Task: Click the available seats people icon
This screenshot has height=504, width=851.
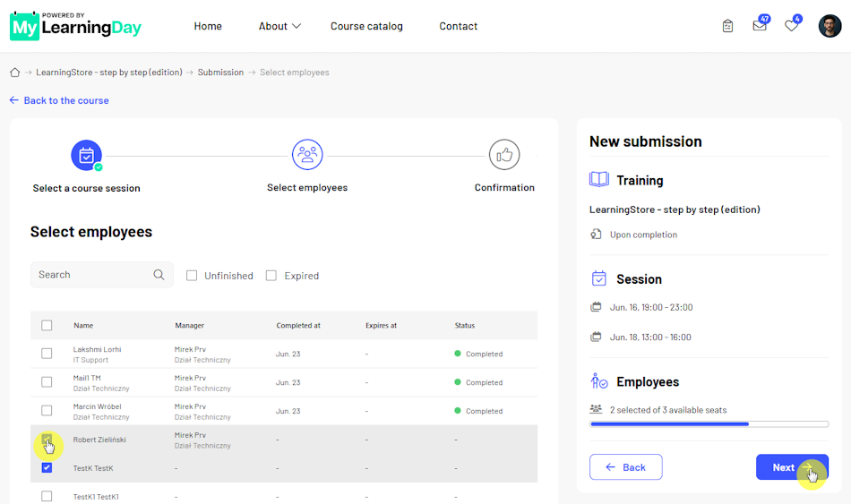Action: point(596,409)
